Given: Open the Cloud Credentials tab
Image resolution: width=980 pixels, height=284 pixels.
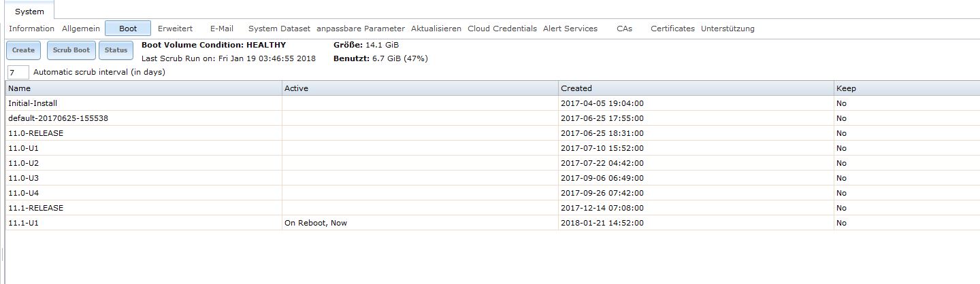Looking at the screenshot, I should tap(502, 29).
